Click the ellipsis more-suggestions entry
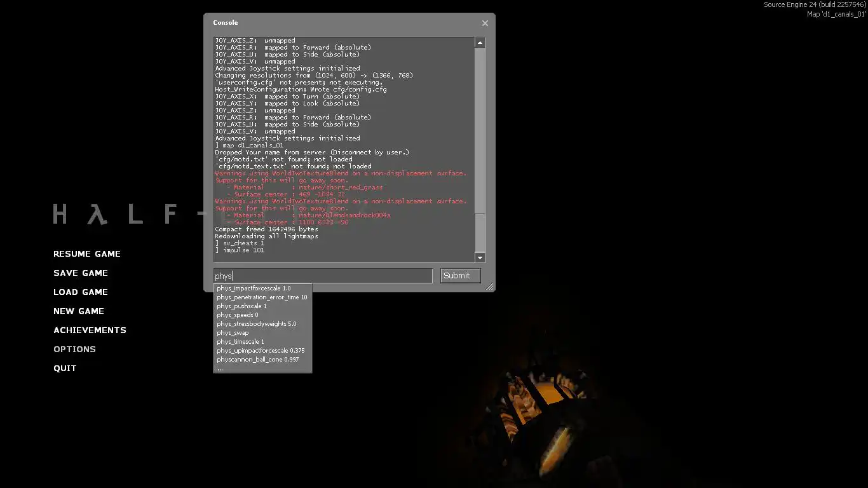Viewport: 868px width, 488px height. (x=263, y=369)
